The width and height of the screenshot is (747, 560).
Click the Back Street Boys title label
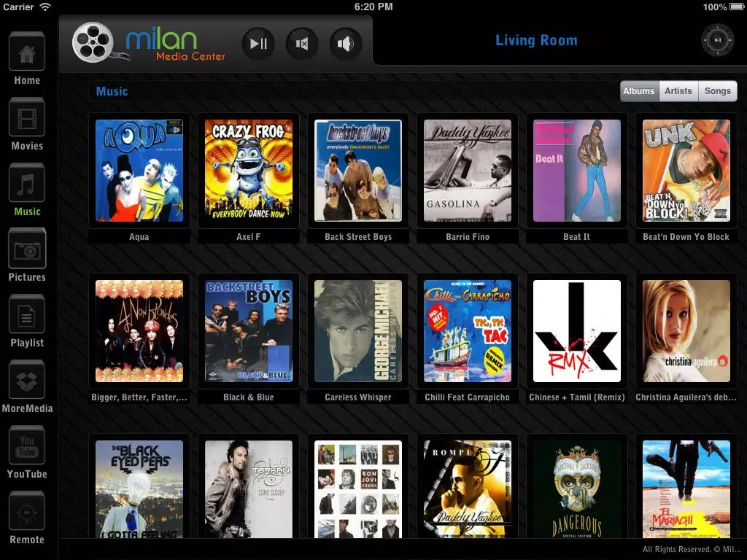(358, 237)
